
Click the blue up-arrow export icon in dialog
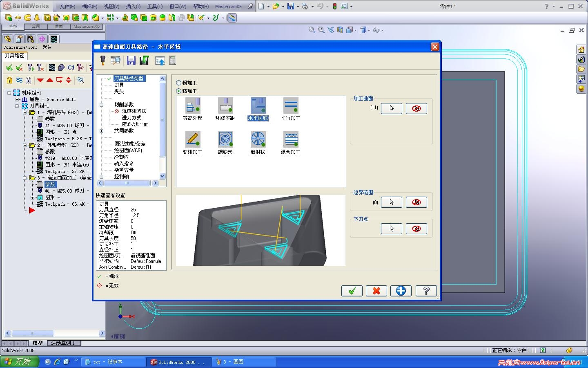(x=160, y=61)
